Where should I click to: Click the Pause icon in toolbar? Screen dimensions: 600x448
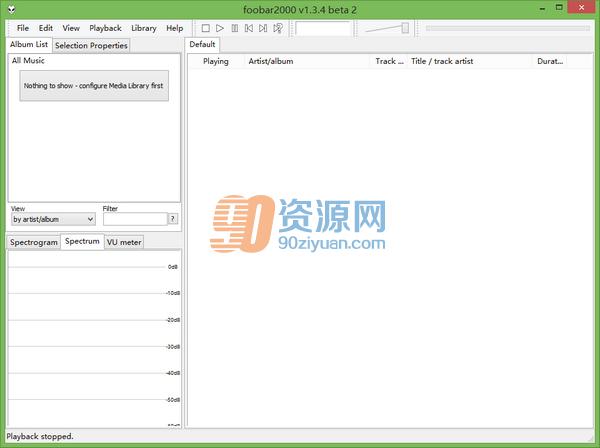(235, 28)
